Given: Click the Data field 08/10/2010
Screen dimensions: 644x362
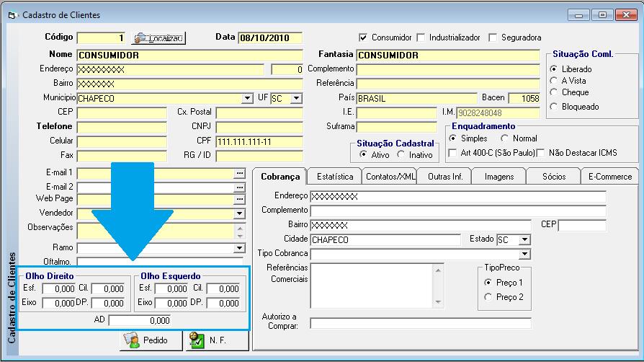Looking at the screenshot, I should click(270, 37).
